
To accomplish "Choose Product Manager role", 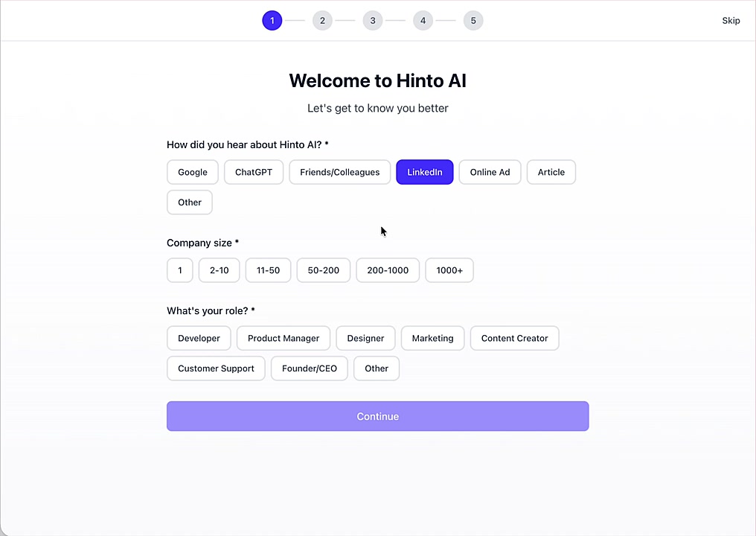I will 283,338.
